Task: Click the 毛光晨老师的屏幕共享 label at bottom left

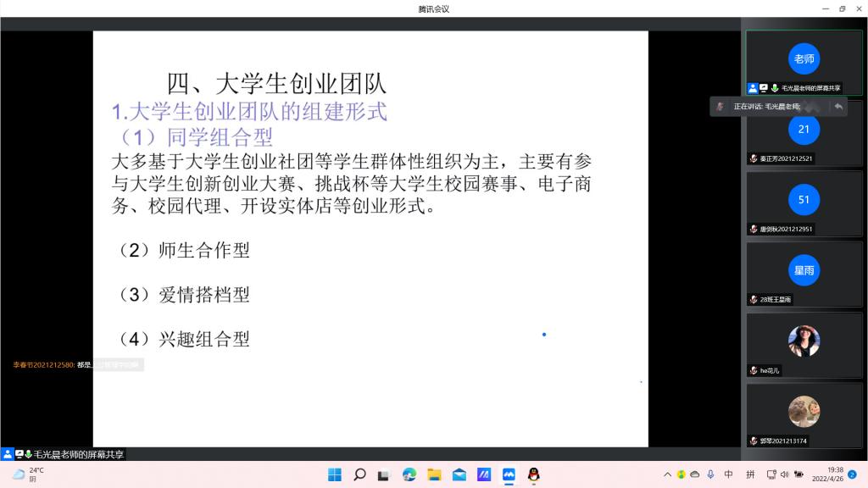Action: pos(78,455)
